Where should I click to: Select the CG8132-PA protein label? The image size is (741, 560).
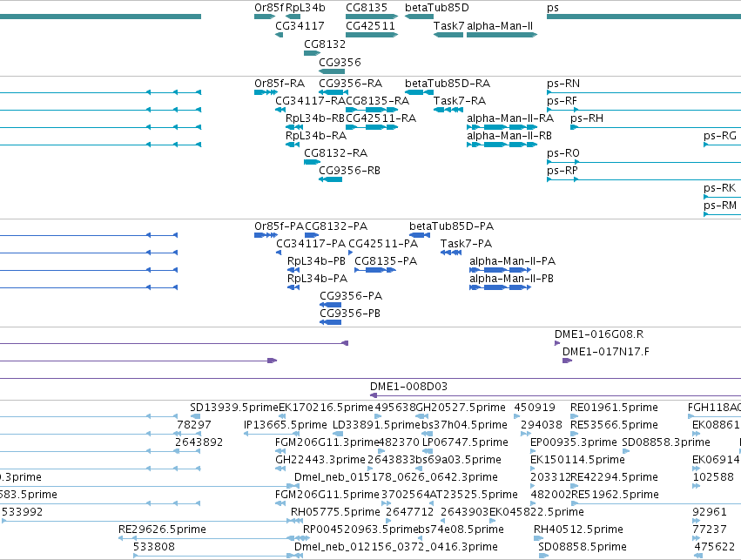[x=336, y=226]
